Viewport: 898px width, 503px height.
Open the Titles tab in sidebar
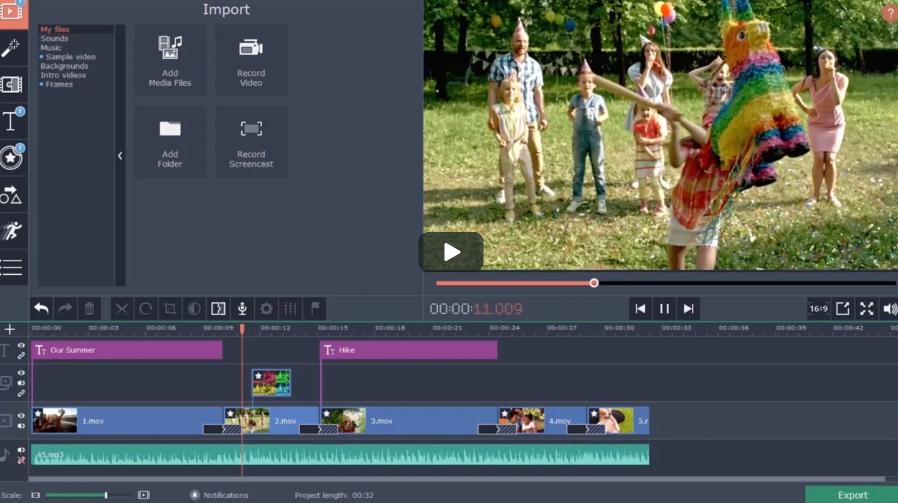click(11, 121)
